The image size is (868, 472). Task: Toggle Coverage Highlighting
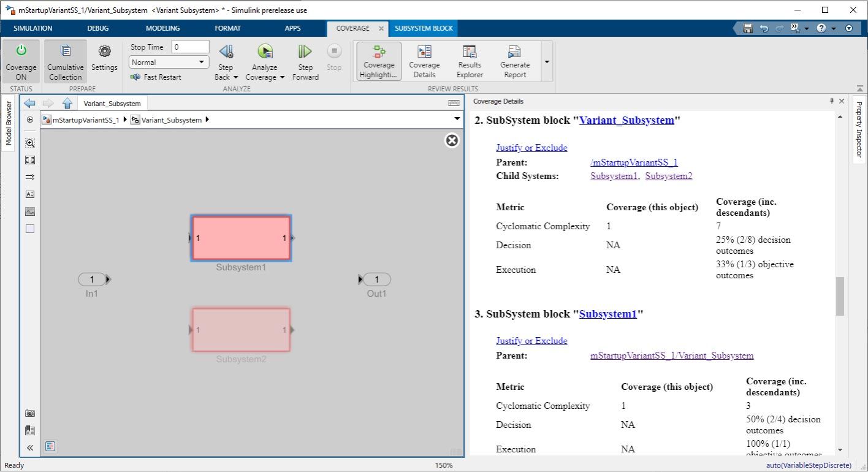coord(378,60)
